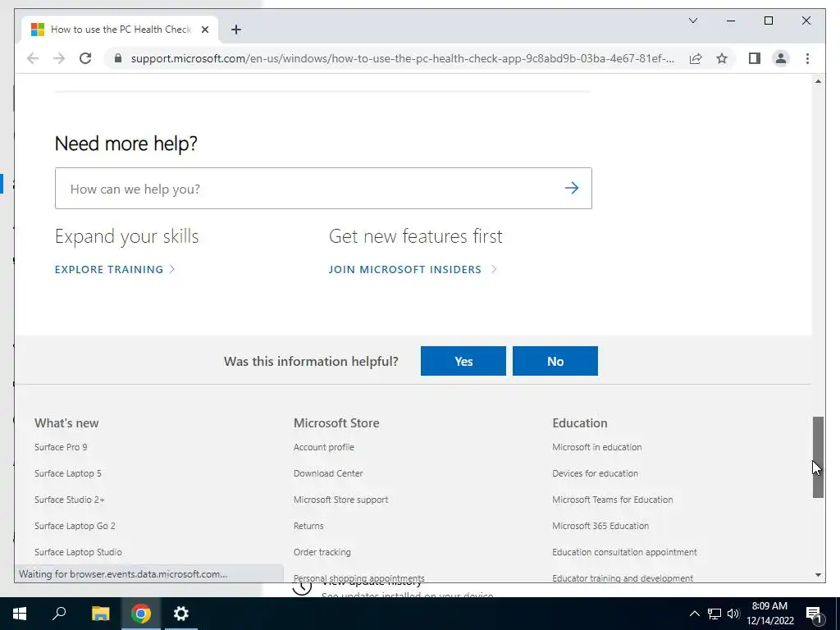Open Microsoft Teams for Education link

pos(612,500)
